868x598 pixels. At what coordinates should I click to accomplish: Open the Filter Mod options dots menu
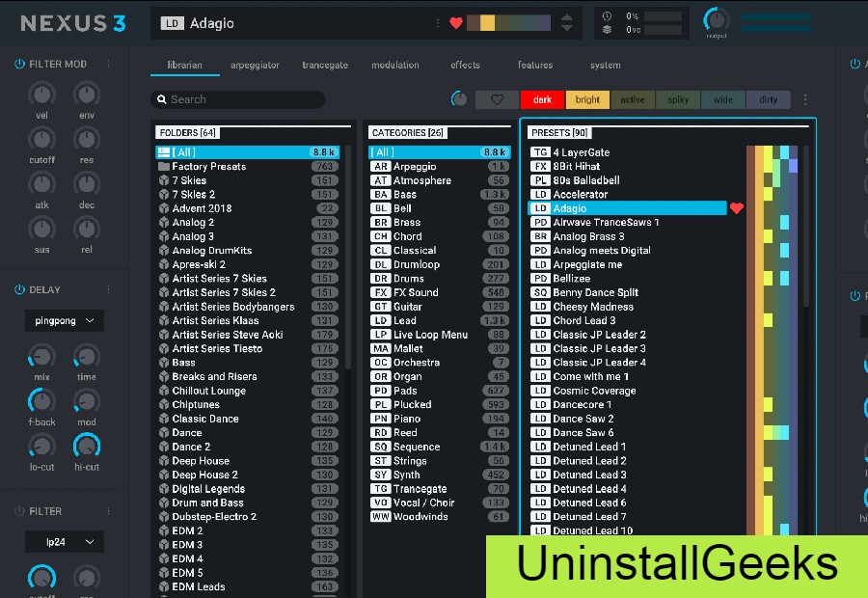108,65
